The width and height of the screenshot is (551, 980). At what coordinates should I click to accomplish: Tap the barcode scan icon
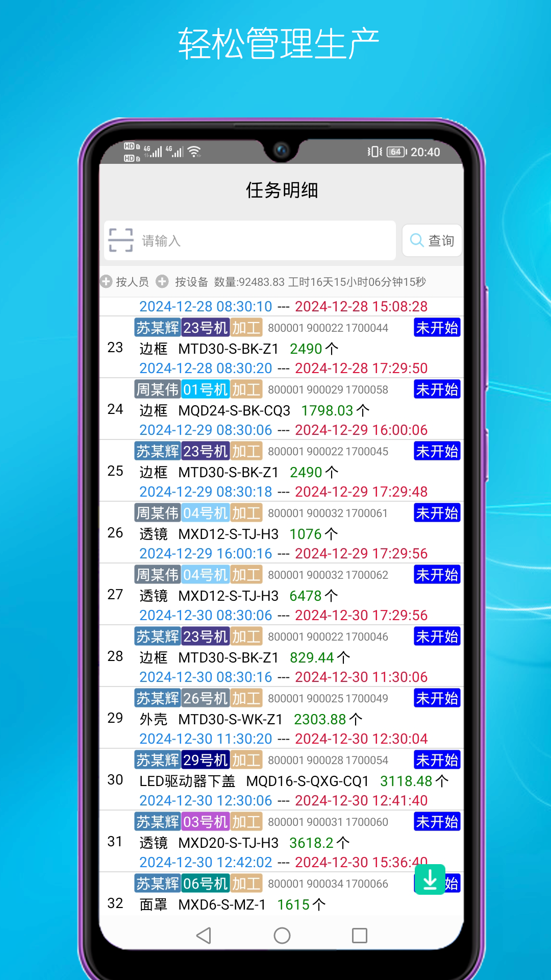coord(121,240)
